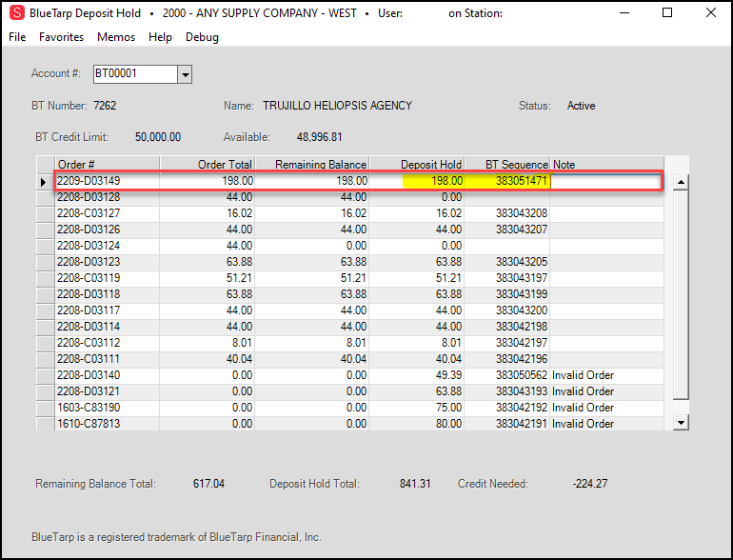Select order 2208-D03118

tap(107, 294)
